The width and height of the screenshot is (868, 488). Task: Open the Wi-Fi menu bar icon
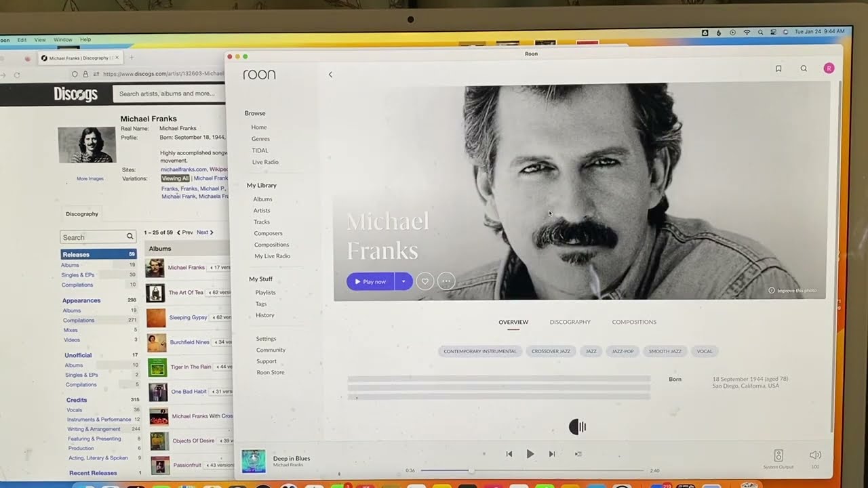tap(747, 32)
